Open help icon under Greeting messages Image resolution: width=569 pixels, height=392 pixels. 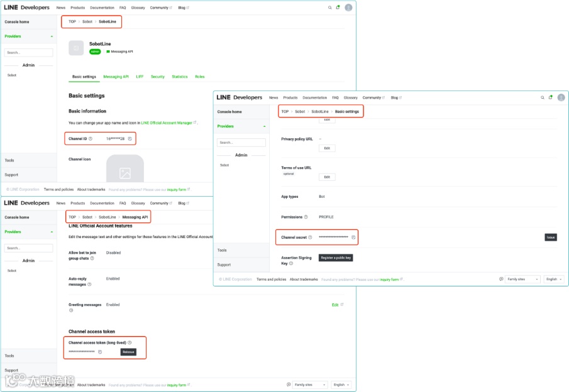71,310
